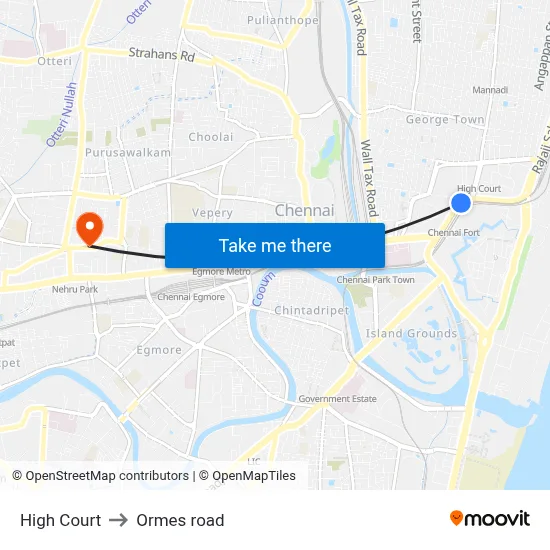The height and width of the screenshot is (550, 550).
Task: Open the OpenMapTiles attribution link
Action: pos(247,476)
